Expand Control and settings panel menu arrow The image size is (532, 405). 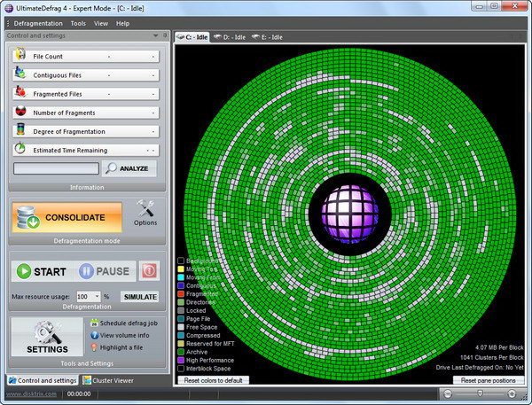click(x=157, y=36)
